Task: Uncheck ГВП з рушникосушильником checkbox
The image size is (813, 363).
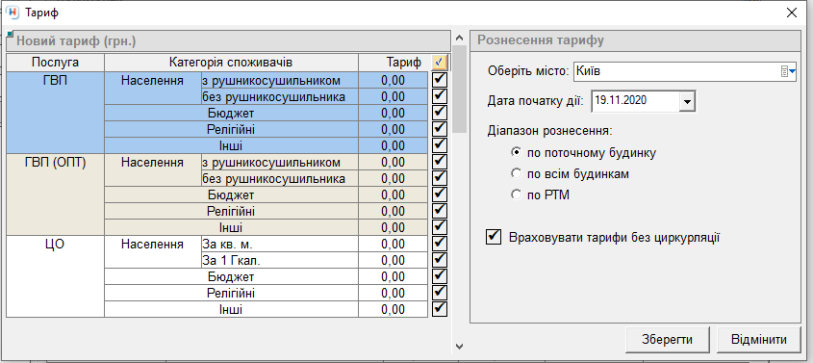Action: point(440,79)
